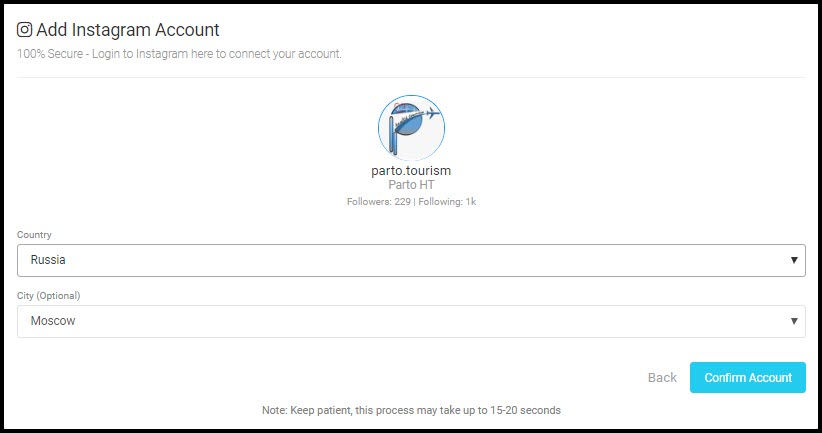The width and height of the screenshot is (822, 433).
Task: Click the Keep patient note text
Action: click(x=411, y=410)
